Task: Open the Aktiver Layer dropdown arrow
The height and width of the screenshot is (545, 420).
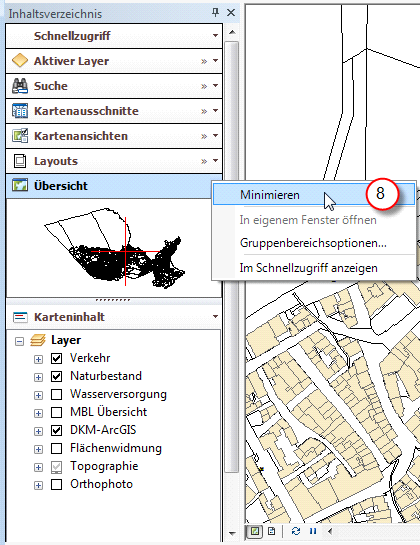Action: tap(216, 60)
